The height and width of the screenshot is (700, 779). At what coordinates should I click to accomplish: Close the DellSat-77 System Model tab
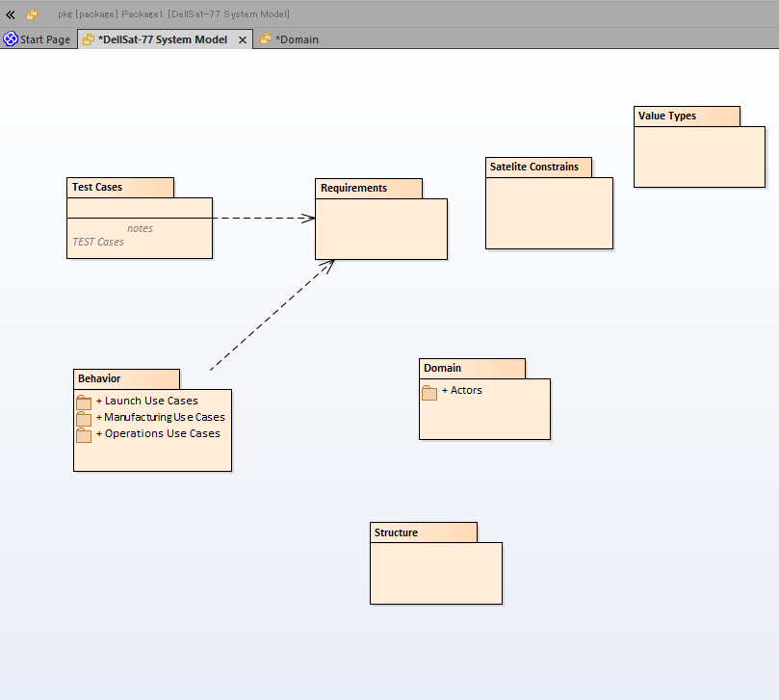click(x=243, y=39)
